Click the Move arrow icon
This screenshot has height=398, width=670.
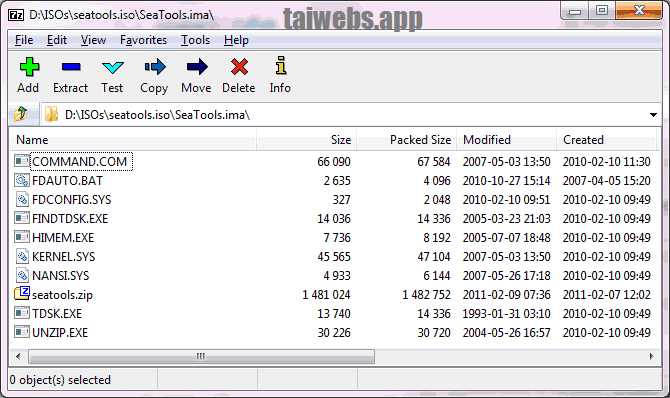coord(197,67)
